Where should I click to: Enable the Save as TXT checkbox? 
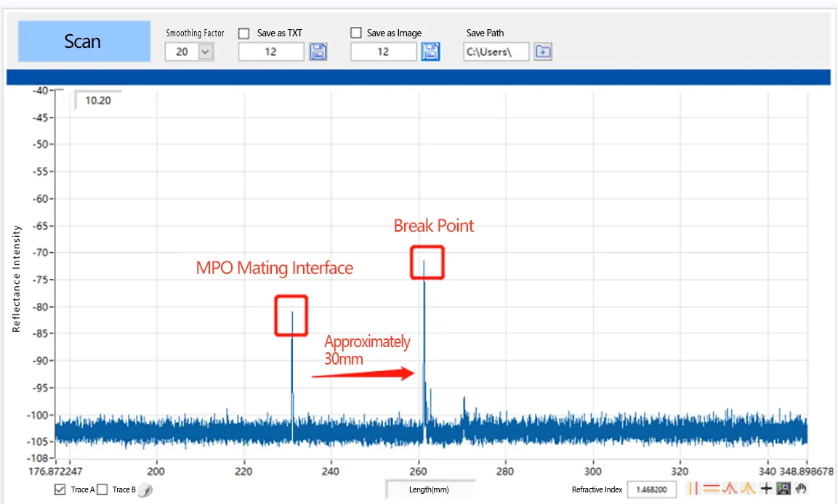click(244, 33)
